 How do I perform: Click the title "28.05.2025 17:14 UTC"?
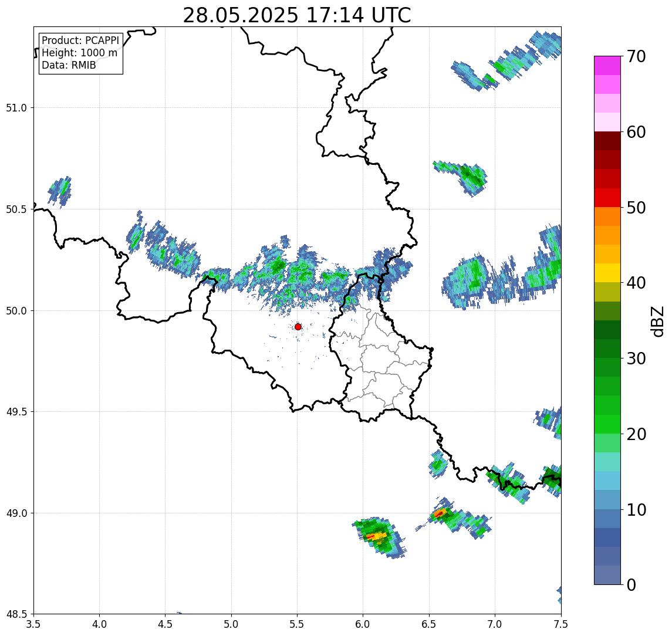[297, 15]
